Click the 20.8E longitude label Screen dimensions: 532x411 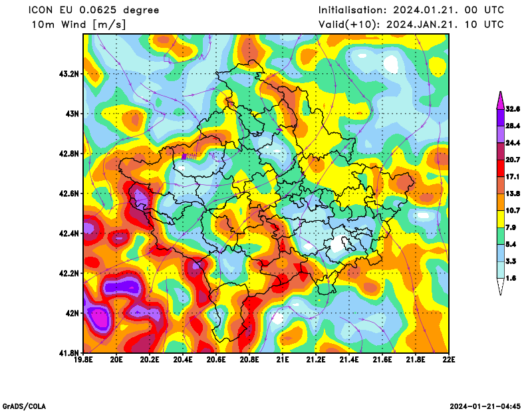250,360
